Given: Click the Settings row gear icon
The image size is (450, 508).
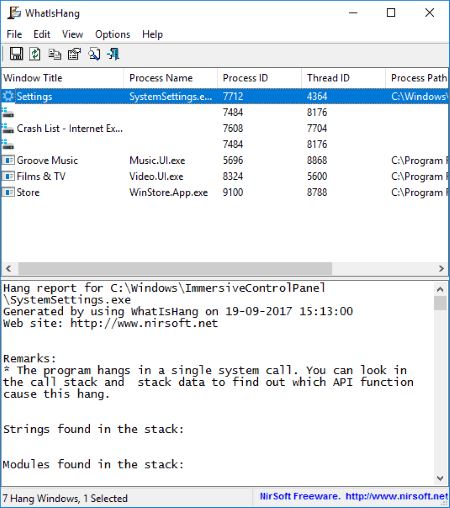Looking at the screenshot, I should [x=8, y=96].
